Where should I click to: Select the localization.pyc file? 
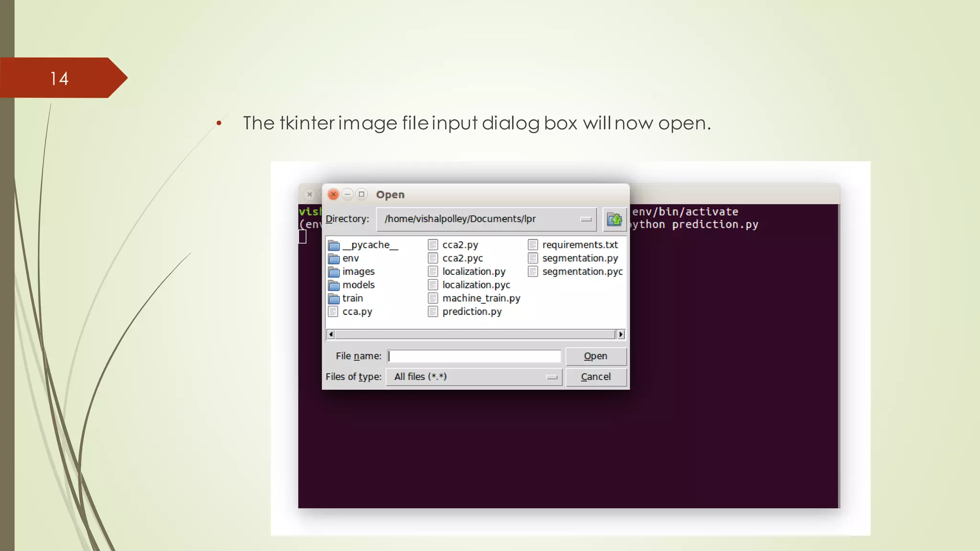476,285
